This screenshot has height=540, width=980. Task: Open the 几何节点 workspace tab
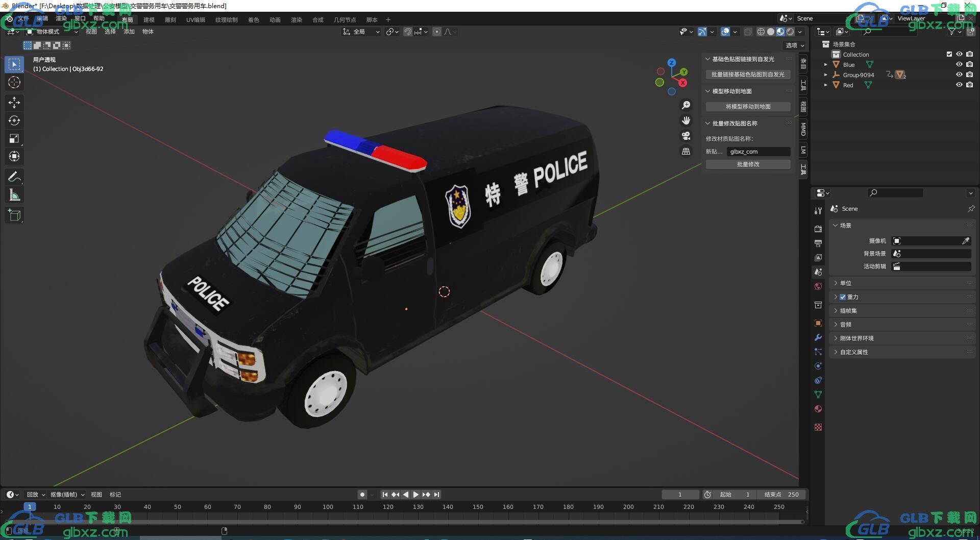tap(345, 20)
